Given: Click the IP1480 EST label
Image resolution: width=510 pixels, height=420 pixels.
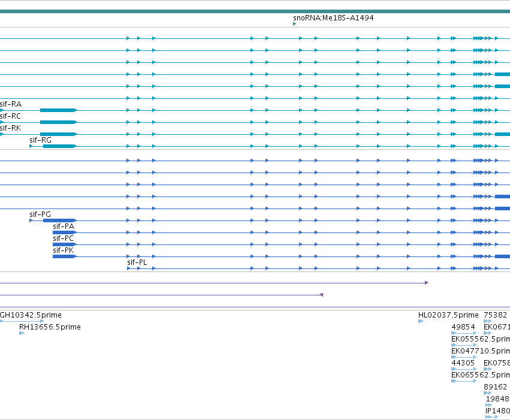Looking at the screenshot, I should [497, 411].
